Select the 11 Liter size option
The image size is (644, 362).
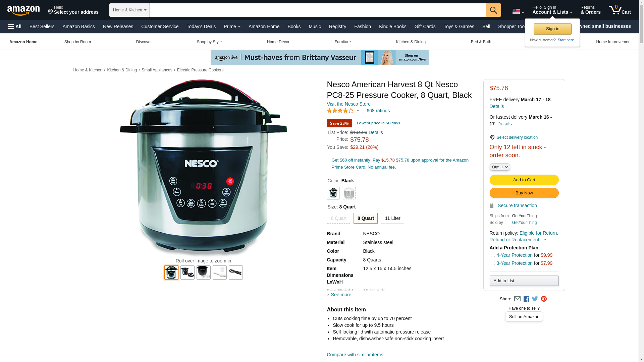(x=392, y=218)
